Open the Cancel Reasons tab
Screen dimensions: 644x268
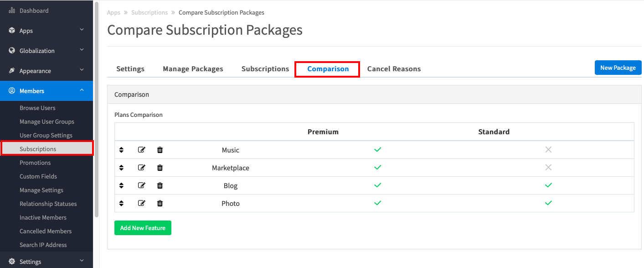(394, 69)
